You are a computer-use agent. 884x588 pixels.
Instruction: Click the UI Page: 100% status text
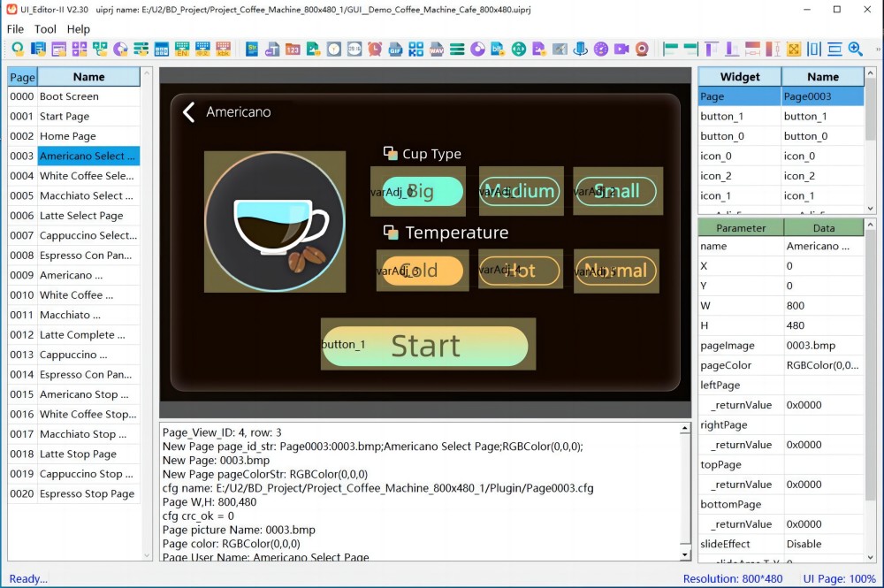coord(839,578)
